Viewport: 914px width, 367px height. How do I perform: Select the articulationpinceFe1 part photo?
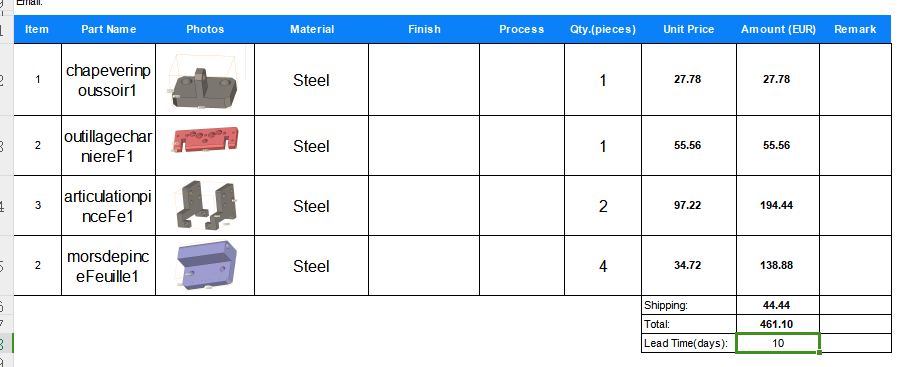click(205, 206)
